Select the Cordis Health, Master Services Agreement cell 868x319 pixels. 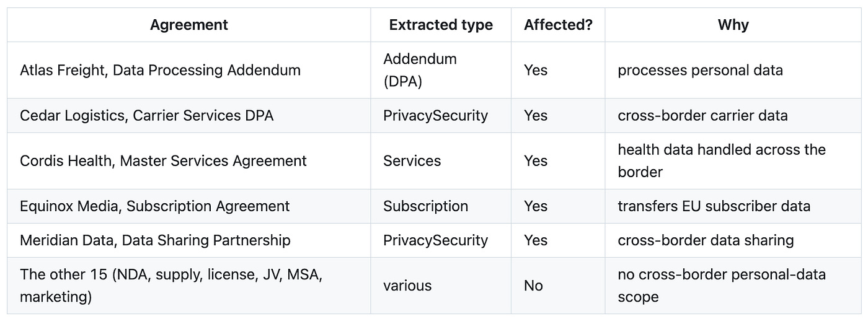tap(189, 161)
